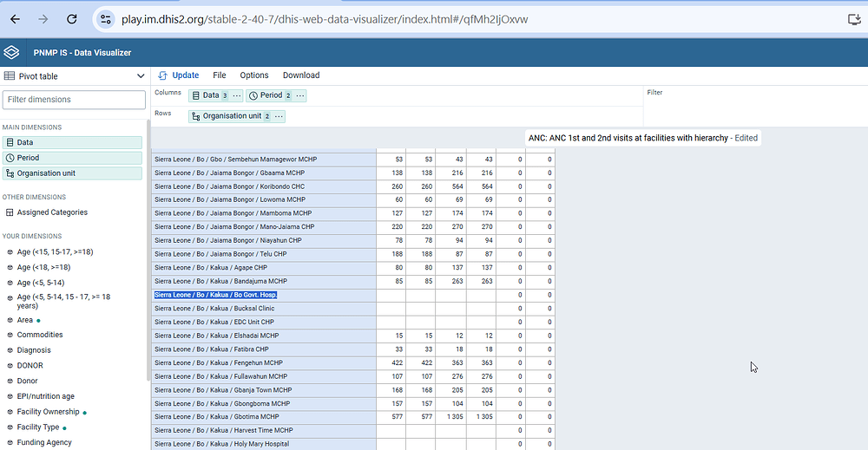This screenshot has height=450, width=868.
Task: Click row Kakua / Gbanja Town MCHP
Action: [x=264, y=390]
